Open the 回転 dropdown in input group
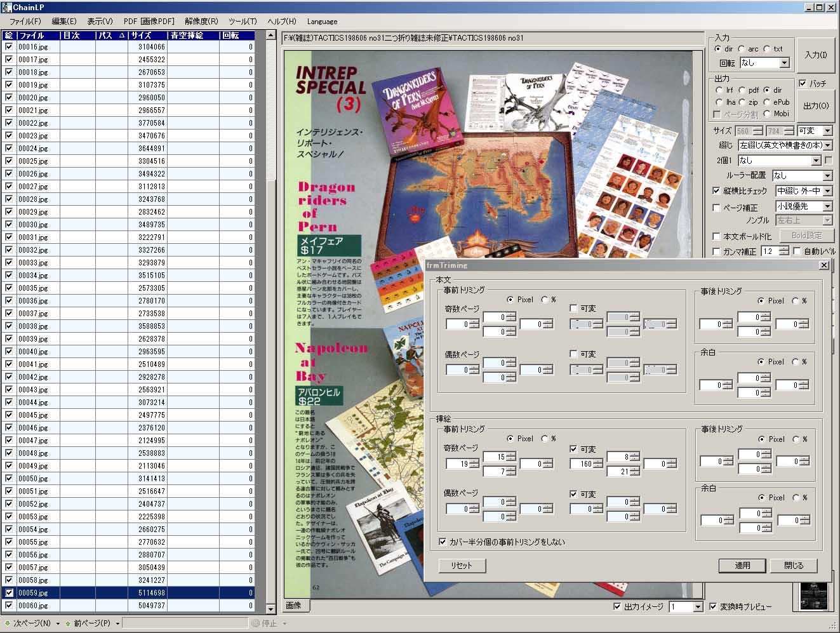The width and height of the screenshot is (840, 633). coord(785,63)
